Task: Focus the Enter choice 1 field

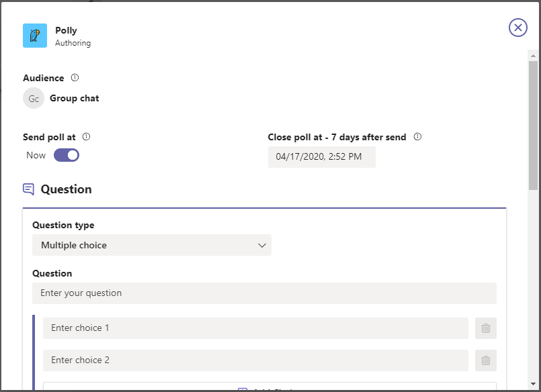Action: coord(255,328)
